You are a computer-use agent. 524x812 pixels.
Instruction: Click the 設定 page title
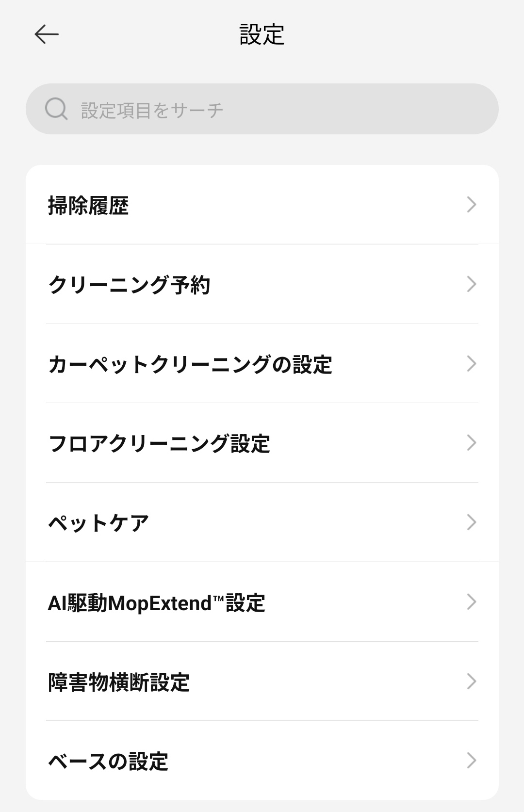[262, 34]
